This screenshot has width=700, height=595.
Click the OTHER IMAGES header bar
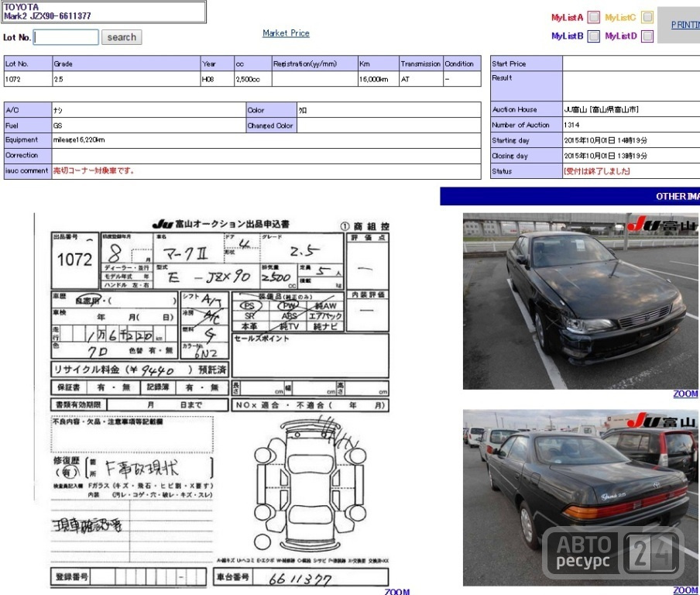[x=570, y=196]
